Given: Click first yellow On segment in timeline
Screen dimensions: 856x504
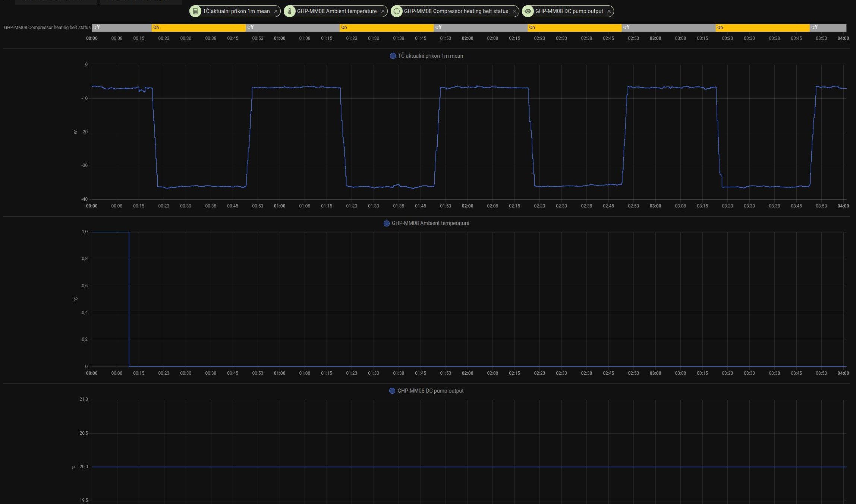Looking at the screenshot, I should click(x=198, y=28).
